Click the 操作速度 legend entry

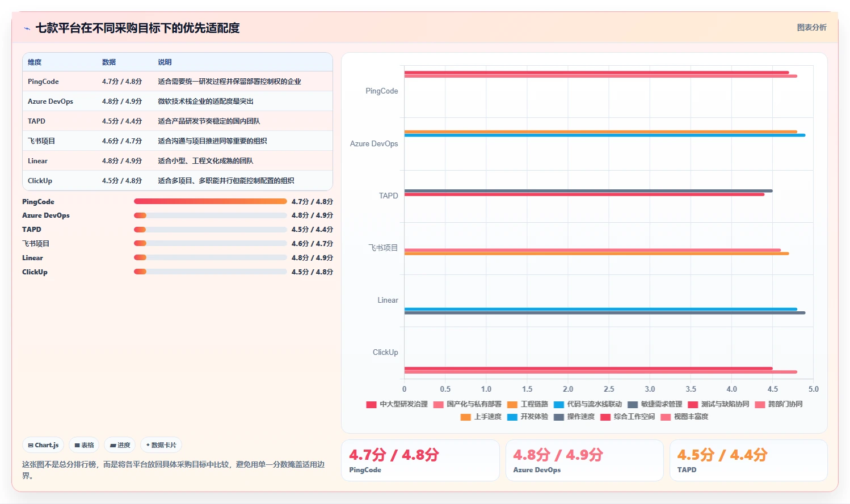[574, 417]
